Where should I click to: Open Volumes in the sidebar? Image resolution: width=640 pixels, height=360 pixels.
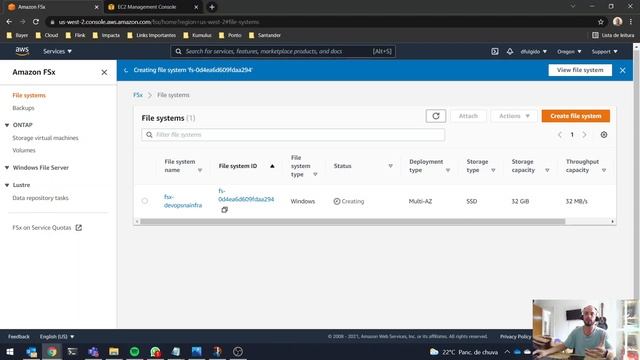(24, 150)
